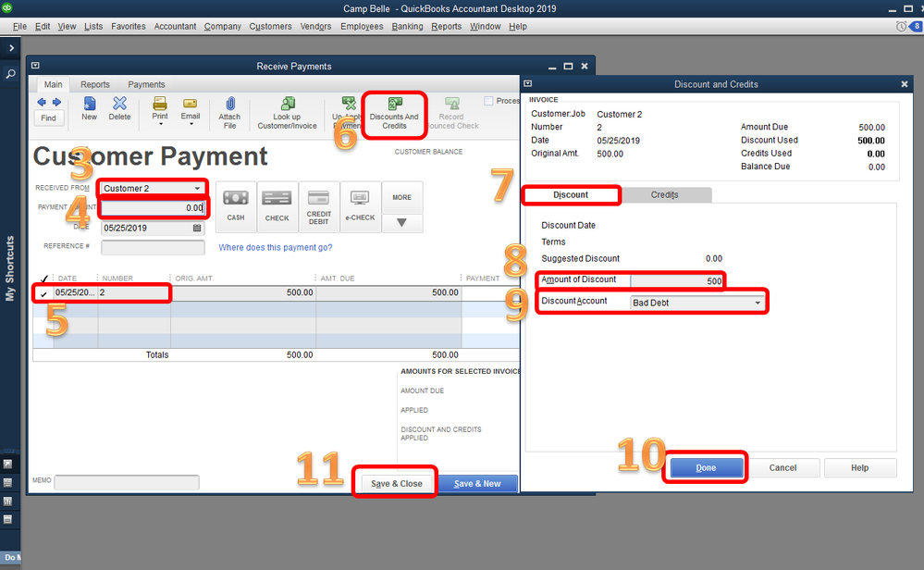
Task: Choose e-CHECK payment method
Action: 360,206
